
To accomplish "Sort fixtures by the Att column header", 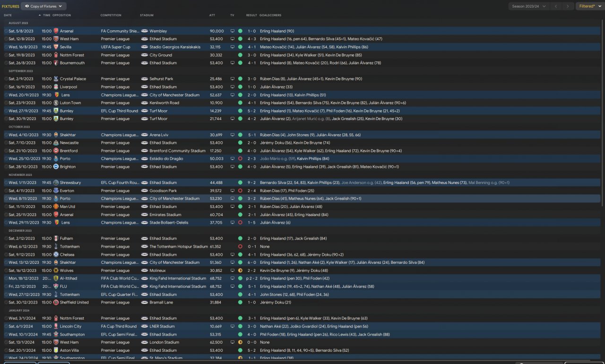I will point(212,15).
